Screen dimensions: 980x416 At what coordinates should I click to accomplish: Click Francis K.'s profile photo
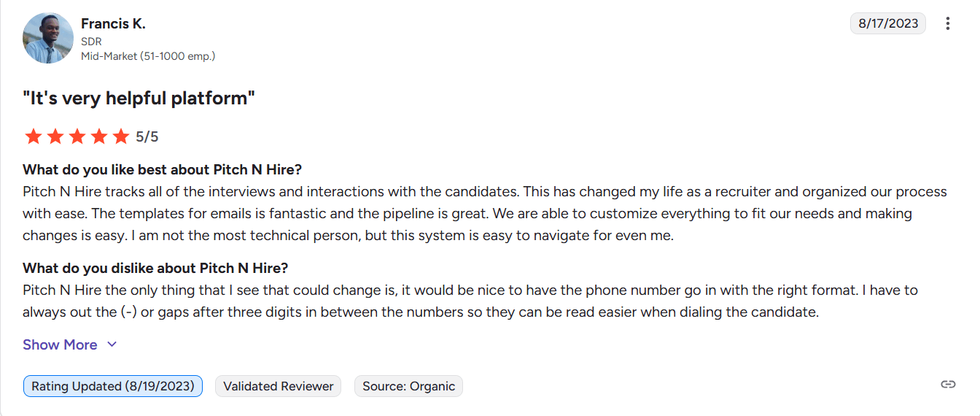click(48, 38)
